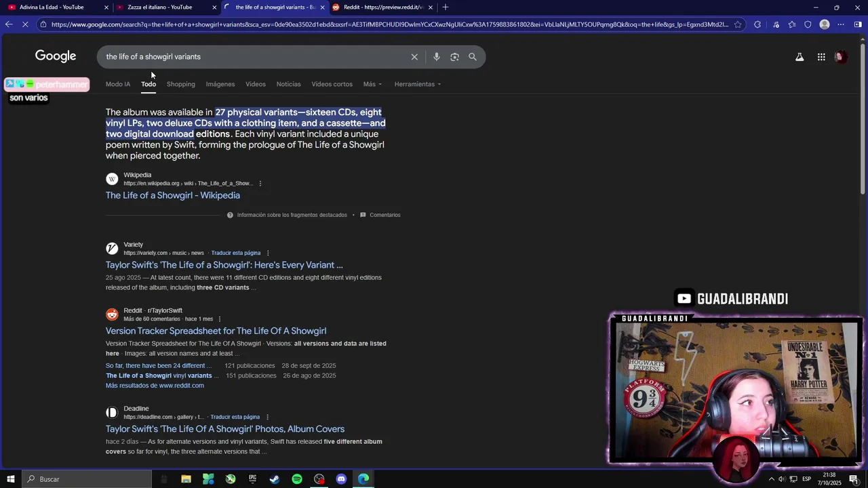Viewport: 868px width, 488px height.
Task: Open Deadline result options menu
Action: 267,417
